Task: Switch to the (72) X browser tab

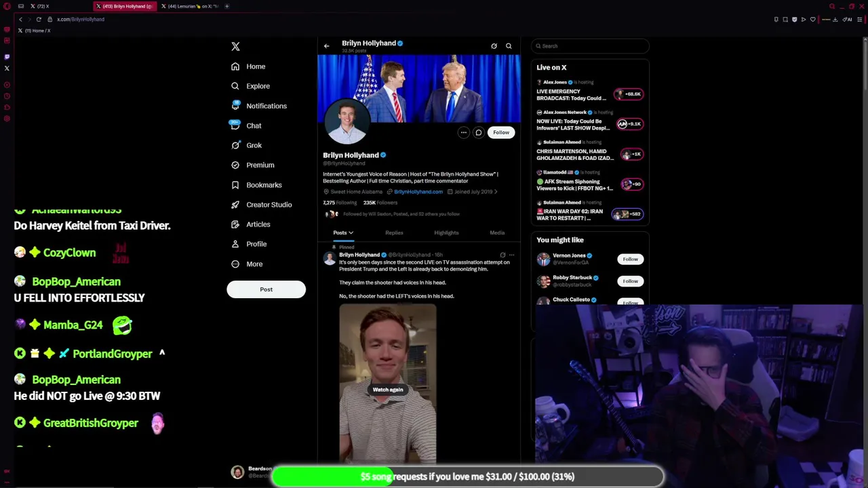Action: (39, 6)
